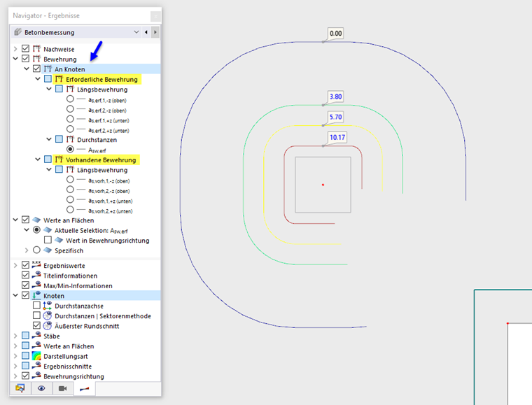Select the Asw,erf radio button

pyautogui.click(x=70, y=149)
